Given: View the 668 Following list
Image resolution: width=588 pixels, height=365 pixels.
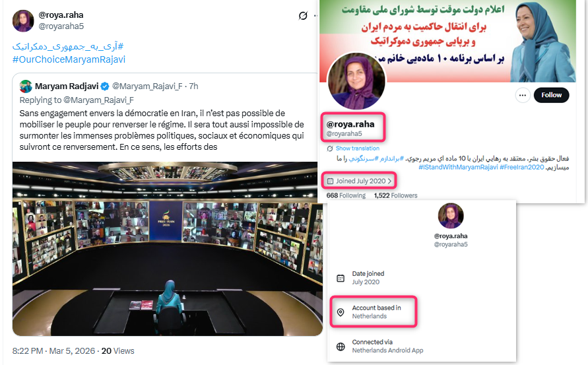Looking at the screenshot, I should (346, 195).
